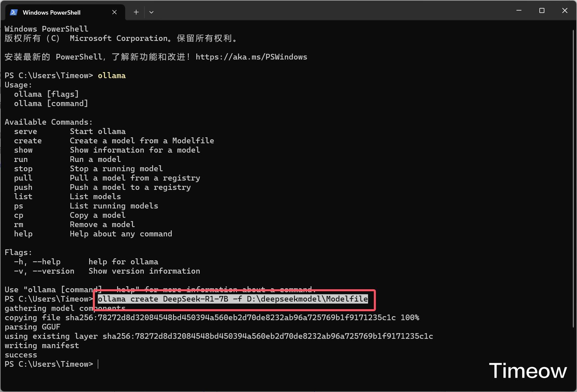This screenshot has width=577, height=392.
Task: Click the 'show' command name
Action: coord(23,150)
